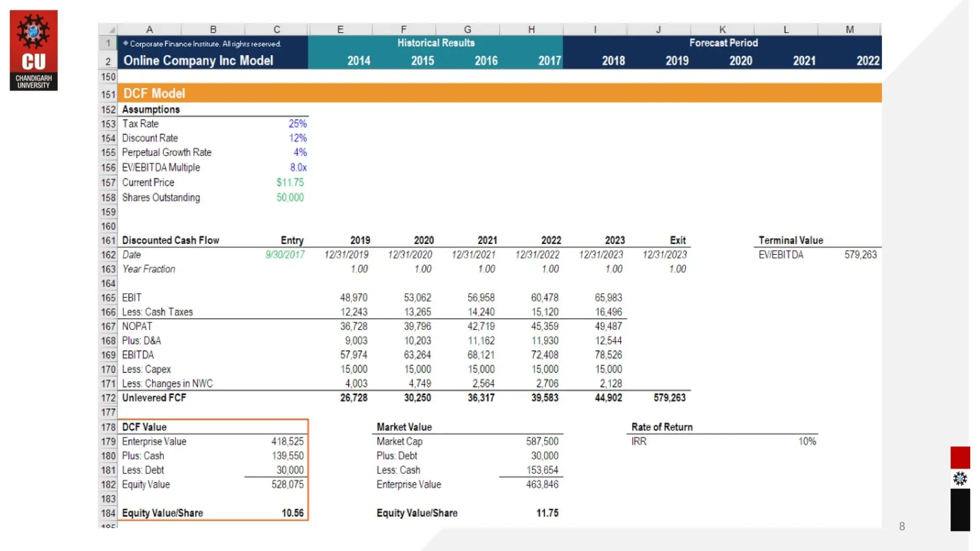Click the Current Price $11.75 cell
This screenshot has height=551, width=980.
(290, 183)
